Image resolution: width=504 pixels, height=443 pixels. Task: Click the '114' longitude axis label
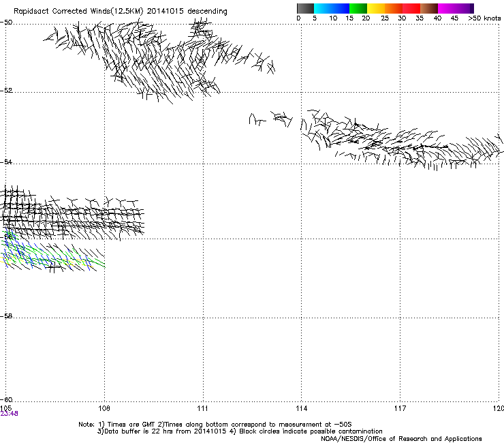302,408
